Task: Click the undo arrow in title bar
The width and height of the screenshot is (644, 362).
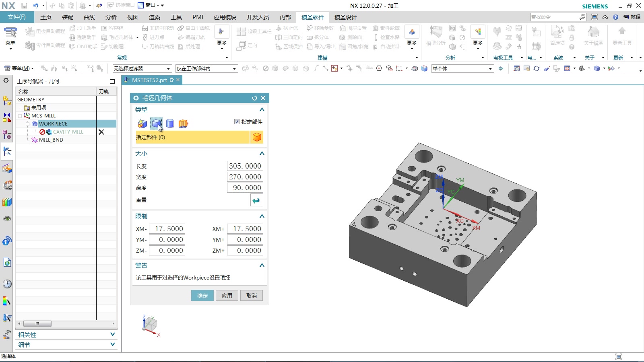Action: click(x=36, y=6)
